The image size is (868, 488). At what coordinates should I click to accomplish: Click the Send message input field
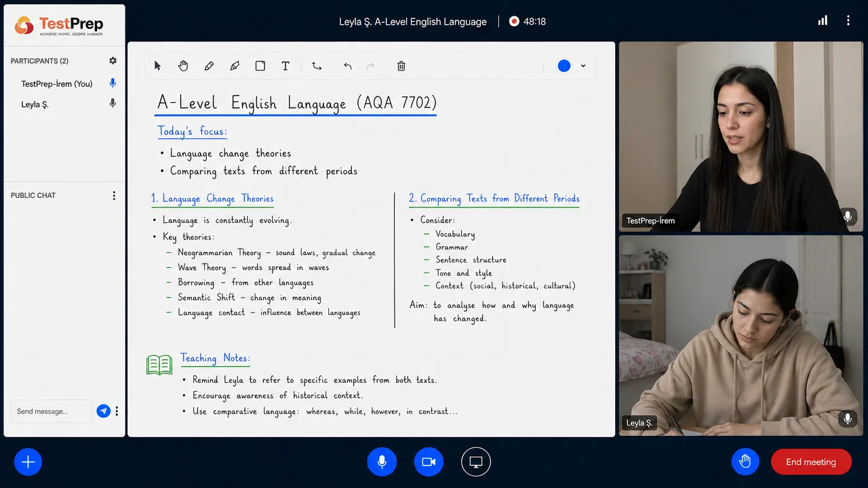coord(51,411)
